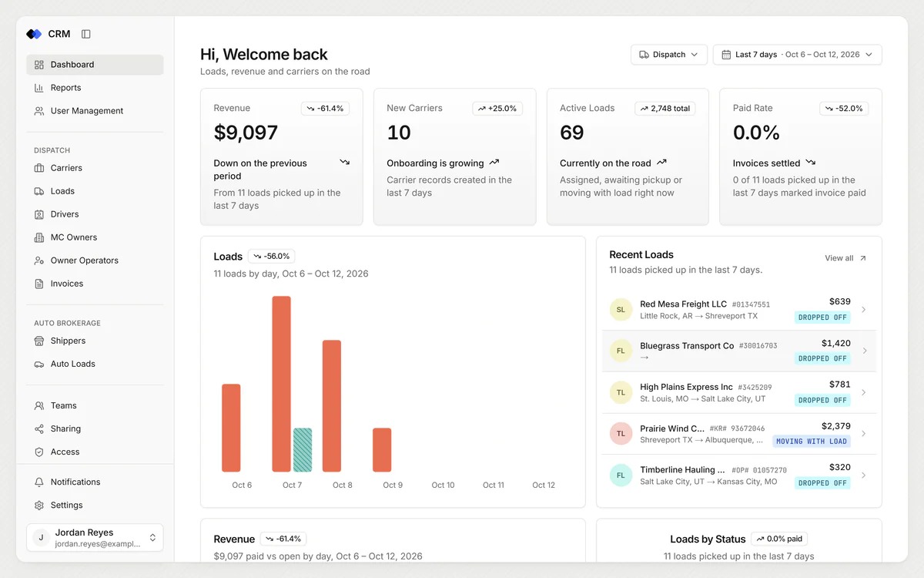Click the Reports bar chart icon
This screenshot has height=578, width=924.
coord(39,88)
